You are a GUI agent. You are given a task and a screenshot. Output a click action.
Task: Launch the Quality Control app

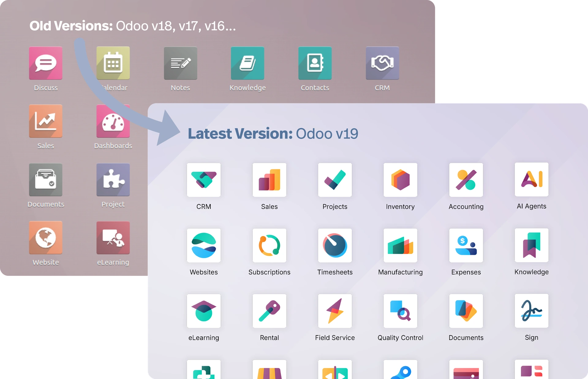[x=400, y=311]
